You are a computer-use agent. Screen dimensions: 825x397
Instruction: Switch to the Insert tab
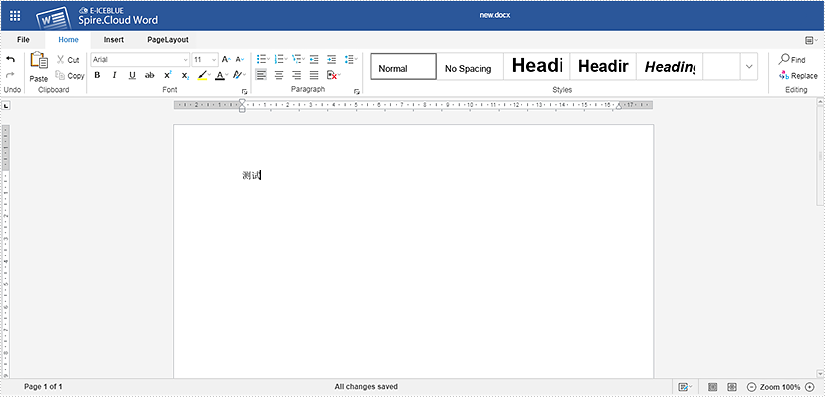click(x=114, y=40)
